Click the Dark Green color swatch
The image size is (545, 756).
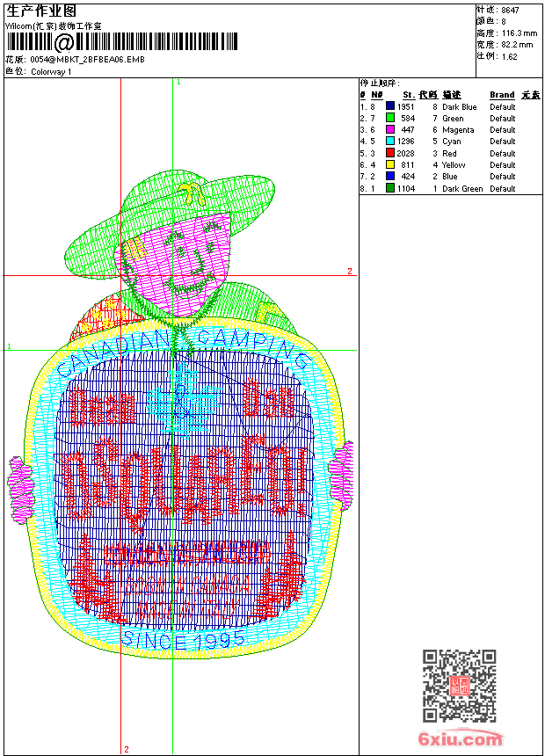tap(390, 188)
